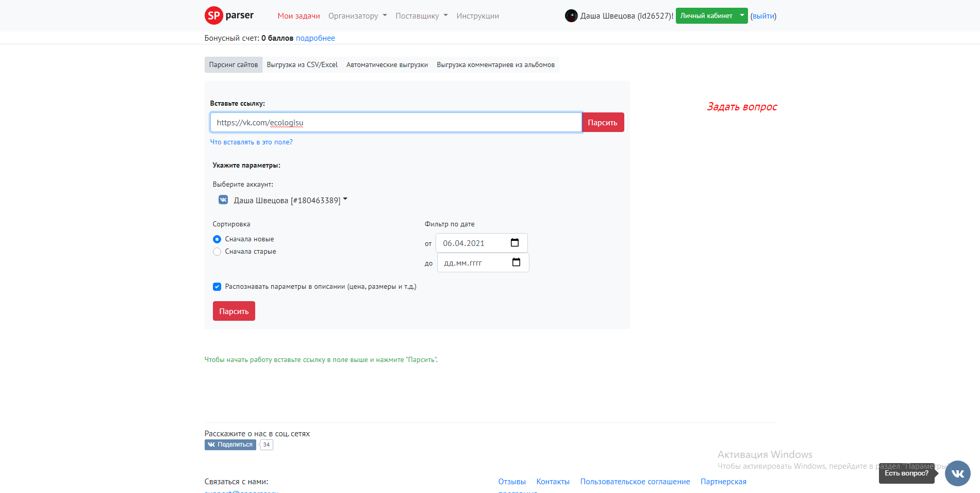The image size is (980, 493).
Task: Click the 'до' date field placeholder дд.мм.гггг
Action: 483,262
